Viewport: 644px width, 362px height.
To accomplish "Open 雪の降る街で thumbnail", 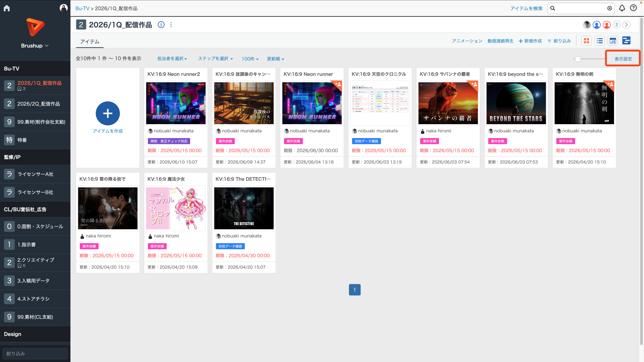I will coord(108,208).
